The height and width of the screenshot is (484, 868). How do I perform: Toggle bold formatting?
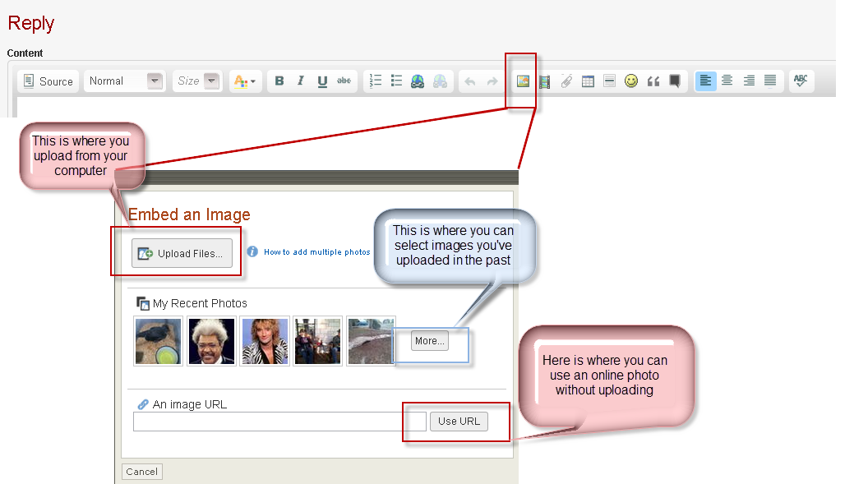click(279, 81)
